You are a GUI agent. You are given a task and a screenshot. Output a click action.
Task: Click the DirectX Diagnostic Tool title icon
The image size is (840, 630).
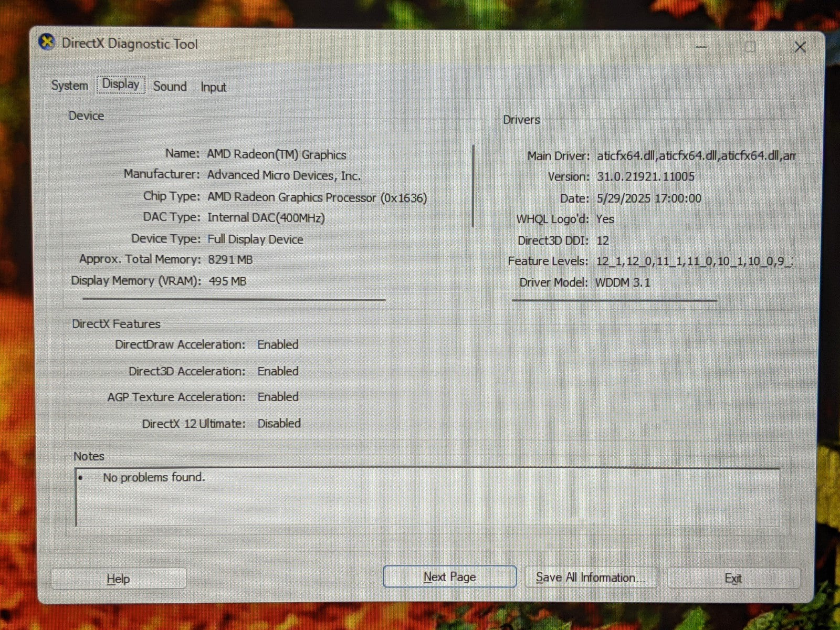pos(47,43)
